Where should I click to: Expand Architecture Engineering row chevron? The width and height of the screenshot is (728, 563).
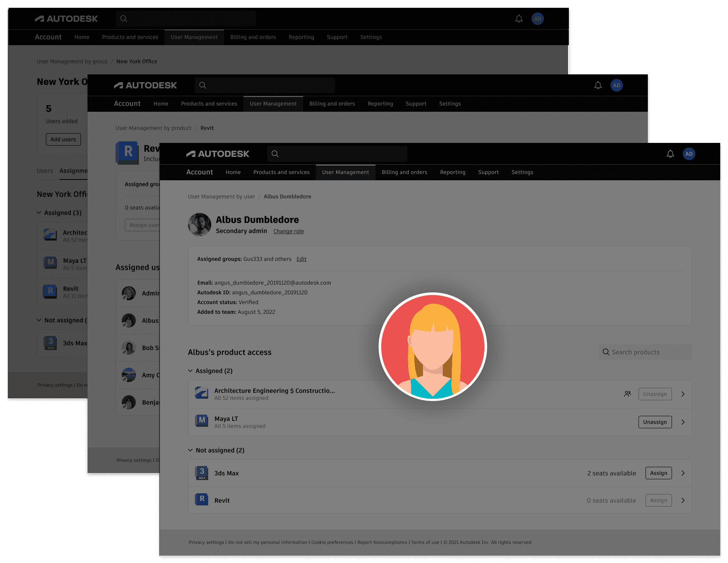(683, 394)
